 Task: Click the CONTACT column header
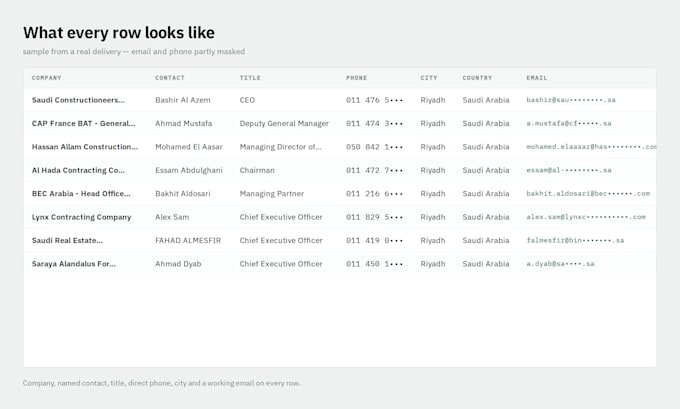(170, 78)
